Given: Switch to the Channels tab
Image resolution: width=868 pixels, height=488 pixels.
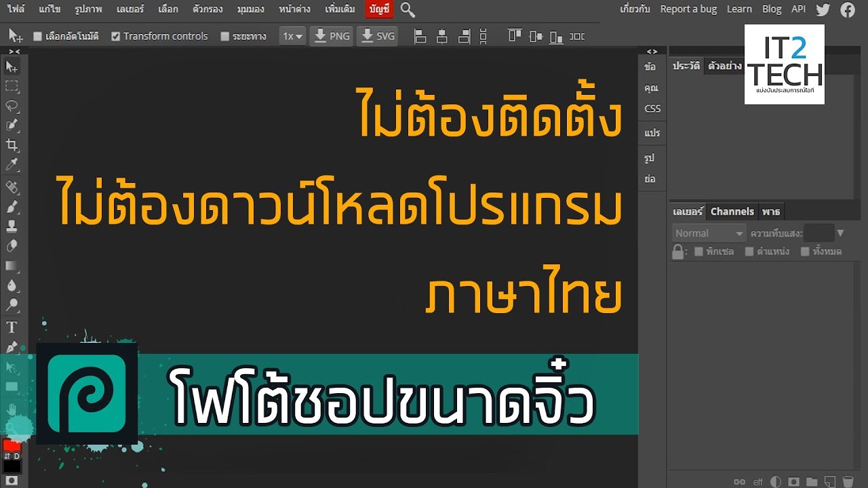Looking at the screenshot, I should point(732,211).
